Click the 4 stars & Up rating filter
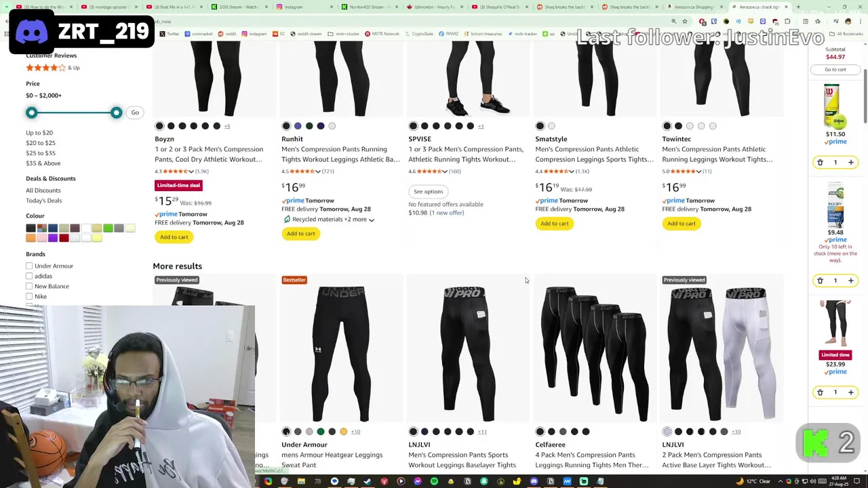 coord(53,68)
